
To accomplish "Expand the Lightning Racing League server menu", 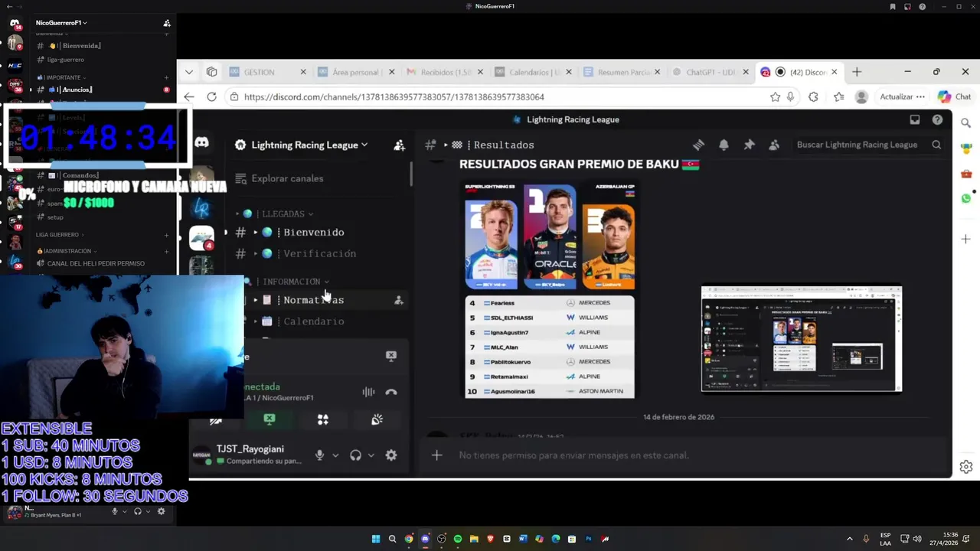I will 310,145.
